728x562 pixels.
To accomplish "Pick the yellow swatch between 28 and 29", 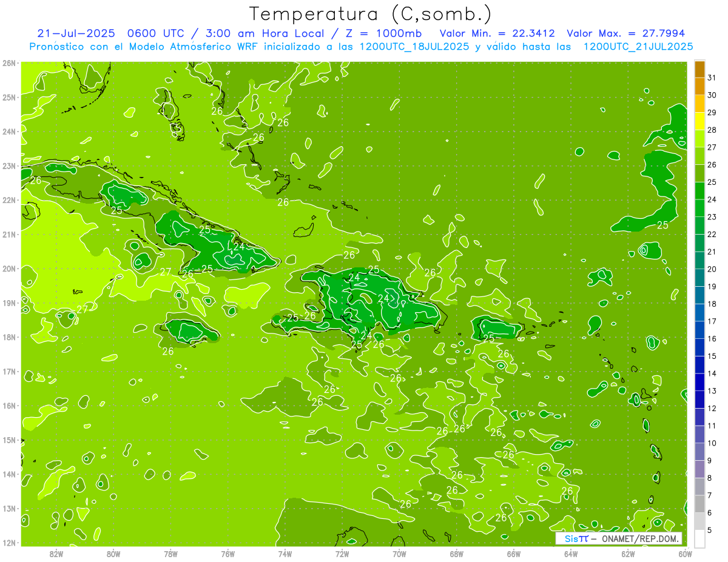I will tap(699, 121).
